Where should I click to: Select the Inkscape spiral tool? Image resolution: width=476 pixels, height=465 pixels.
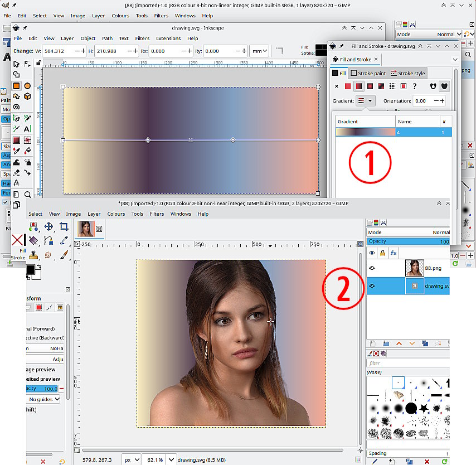[16, 107]
